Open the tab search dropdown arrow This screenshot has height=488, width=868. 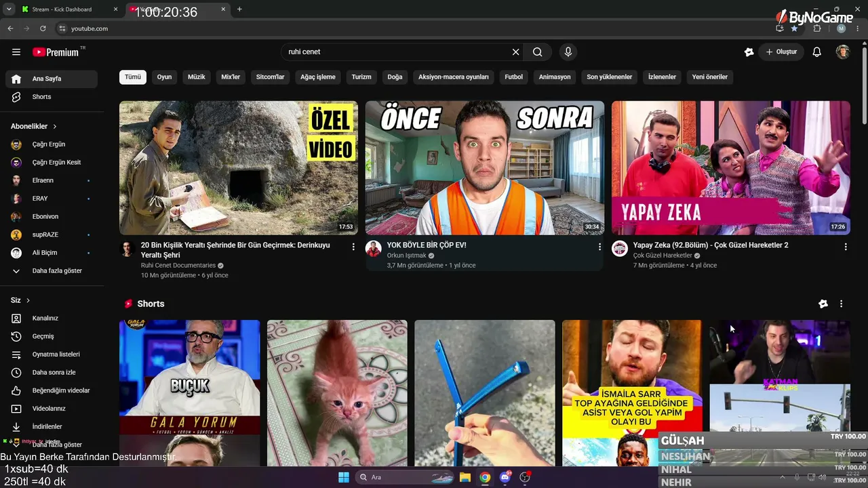(x=9, y=9)
